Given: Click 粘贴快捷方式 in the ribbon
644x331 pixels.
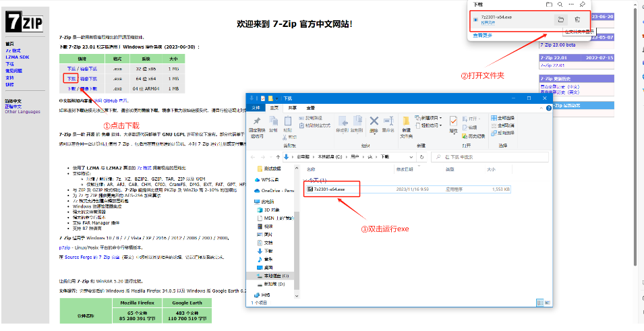Looking at the screenshot, I should pyautogui.click(x=315, y=125).
